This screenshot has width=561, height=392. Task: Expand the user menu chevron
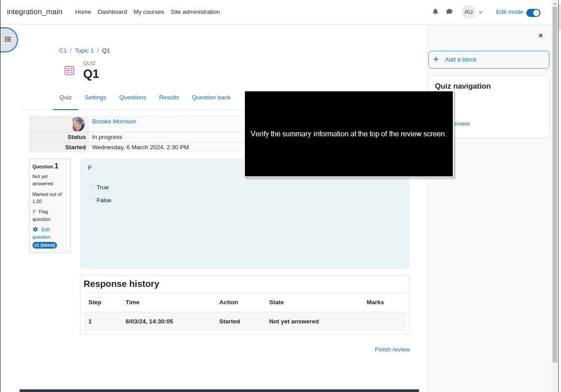pyautogui.click(x=481, y=12)
